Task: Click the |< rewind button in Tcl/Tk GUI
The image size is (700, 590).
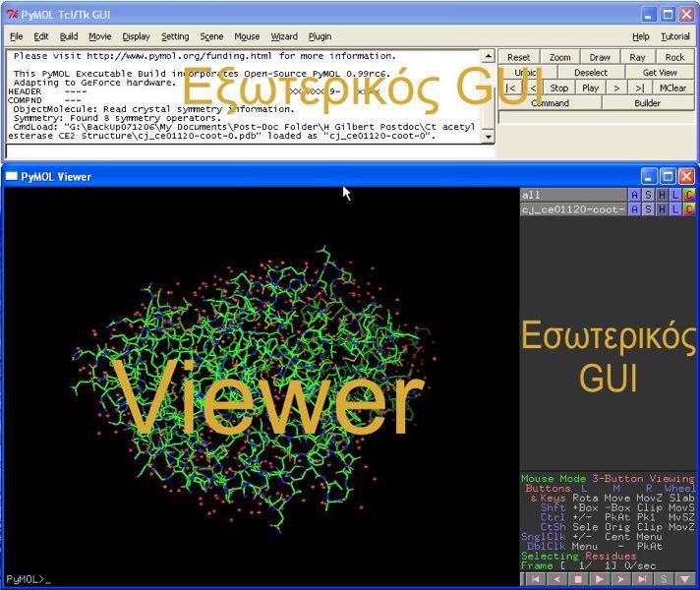Action: tap(510, 88)
